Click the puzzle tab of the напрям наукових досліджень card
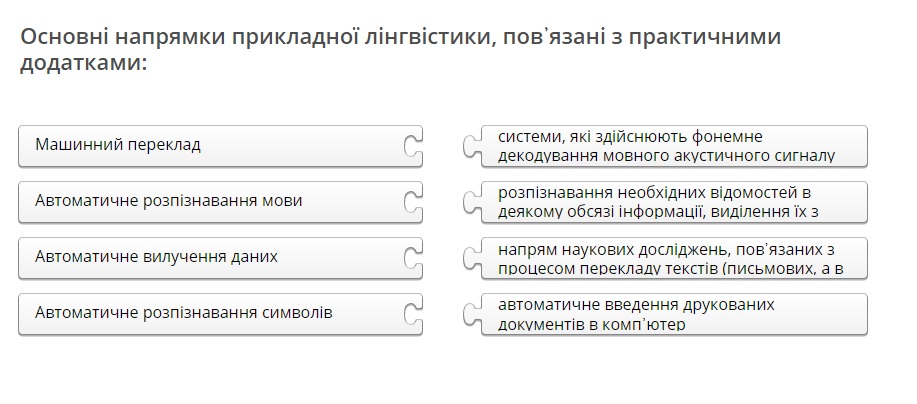 pyautogui.click(x=472, y=258)
